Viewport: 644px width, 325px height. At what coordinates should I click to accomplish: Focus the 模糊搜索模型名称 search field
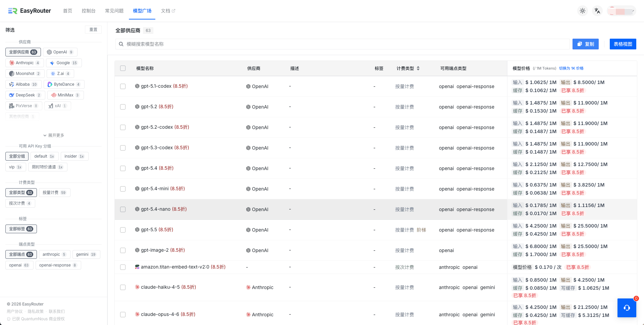[x=343, y=44]
